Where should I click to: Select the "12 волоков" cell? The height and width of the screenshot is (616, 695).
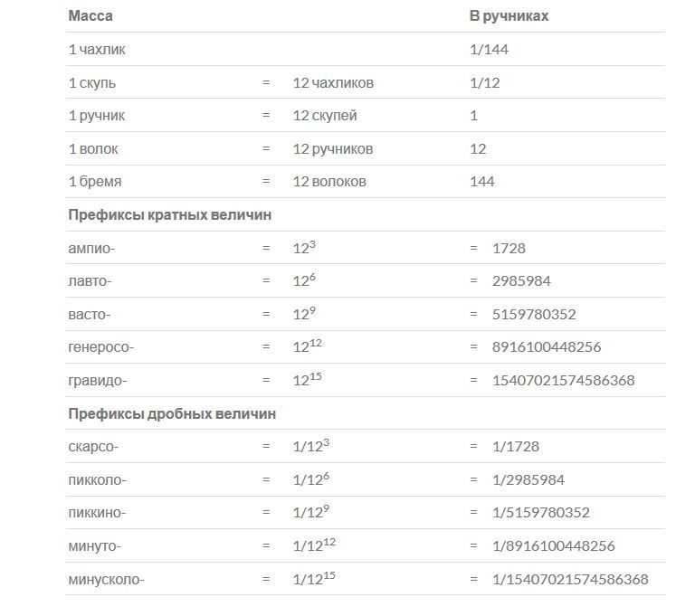click(x=329, y=182)
